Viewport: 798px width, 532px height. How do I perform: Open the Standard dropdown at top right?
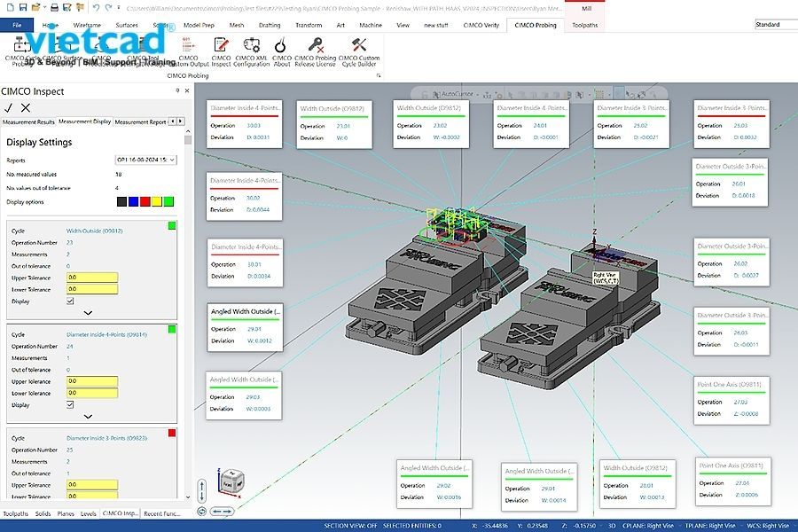tap(776, 25)
